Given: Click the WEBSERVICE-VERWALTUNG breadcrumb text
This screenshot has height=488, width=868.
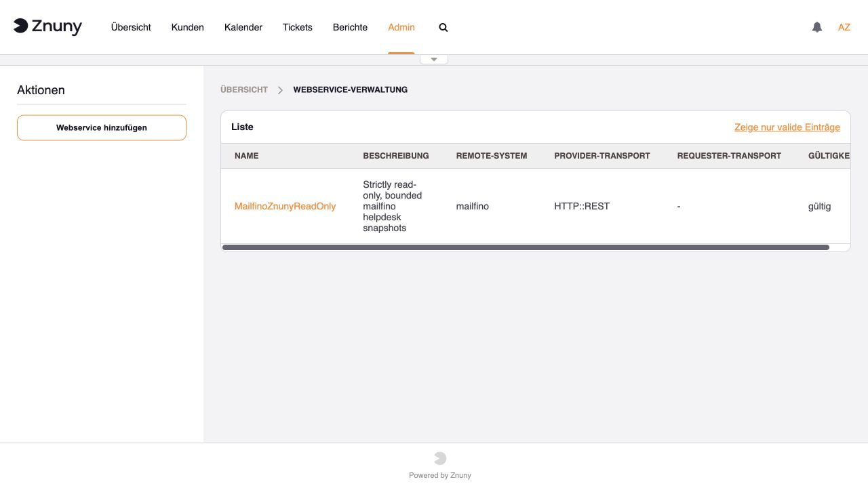Looking at the screenshot, I should (x=351, y=89).
